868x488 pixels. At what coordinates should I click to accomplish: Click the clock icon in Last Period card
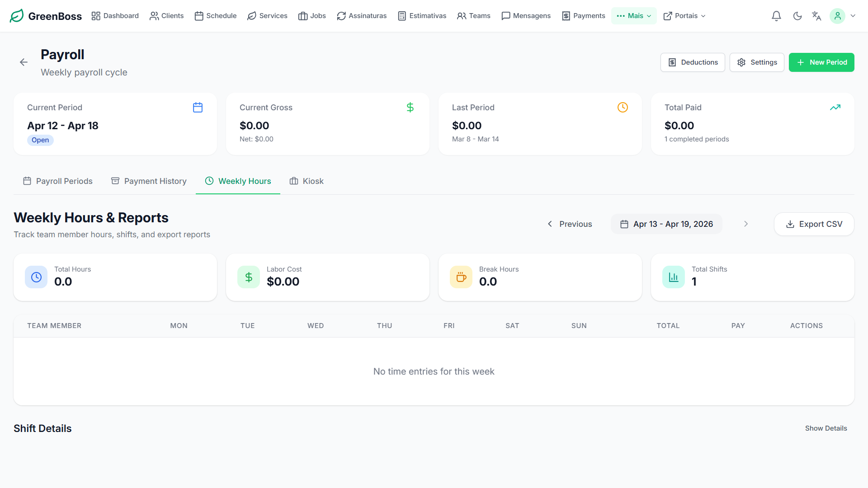(623, 108)
